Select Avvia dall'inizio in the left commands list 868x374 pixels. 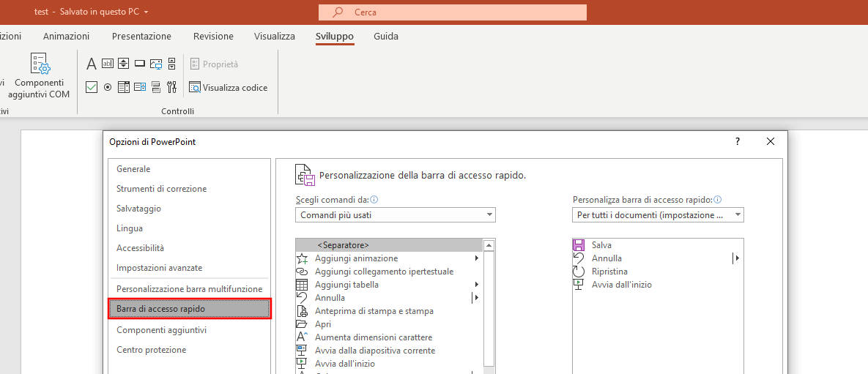(389, 364)
